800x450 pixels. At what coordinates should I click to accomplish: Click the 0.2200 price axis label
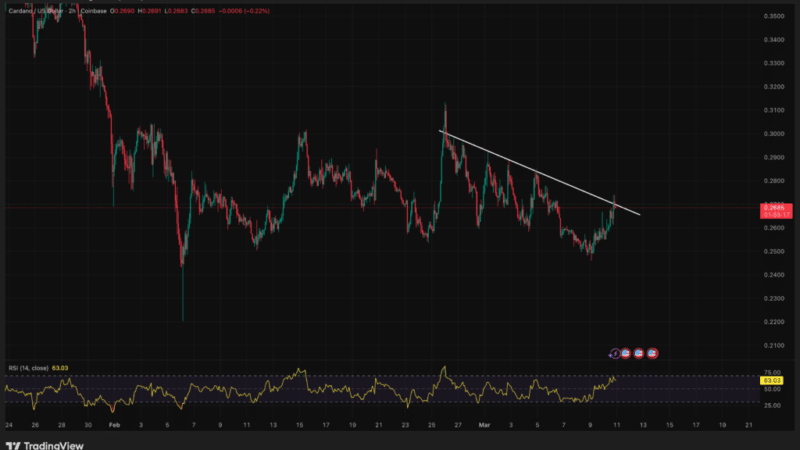(x=773, y=322)
